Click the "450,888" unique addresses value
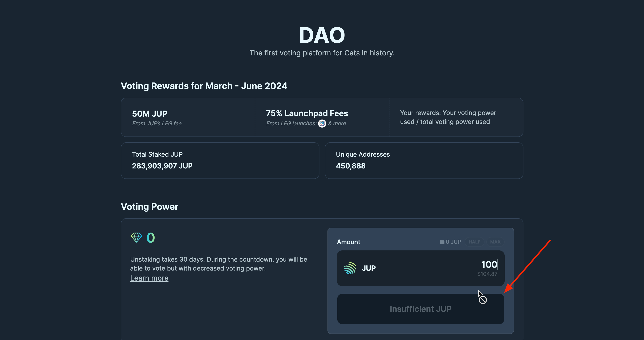The image size is (644, 340). [x=351, y=166]
